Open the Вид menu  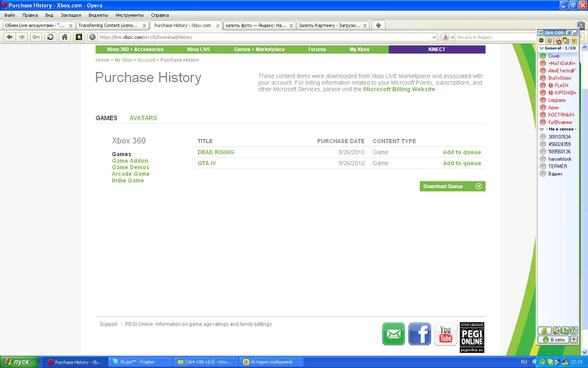tap(49, 15)
